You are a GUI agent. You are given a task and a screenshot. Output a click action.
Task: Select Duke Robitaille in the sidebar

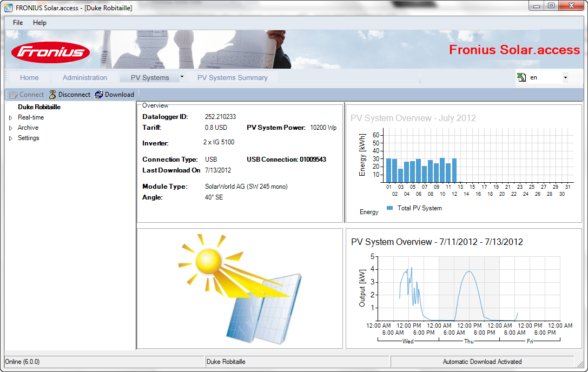[41, 107]
